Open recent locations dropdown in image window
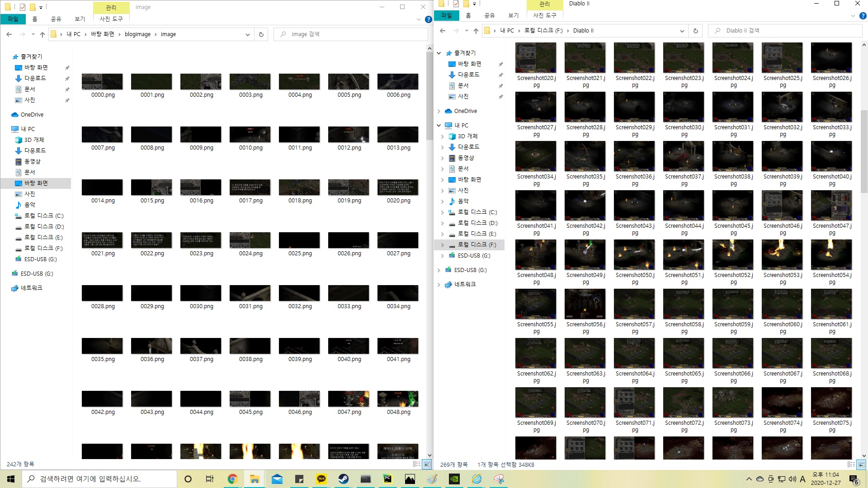 click(33, 34)
